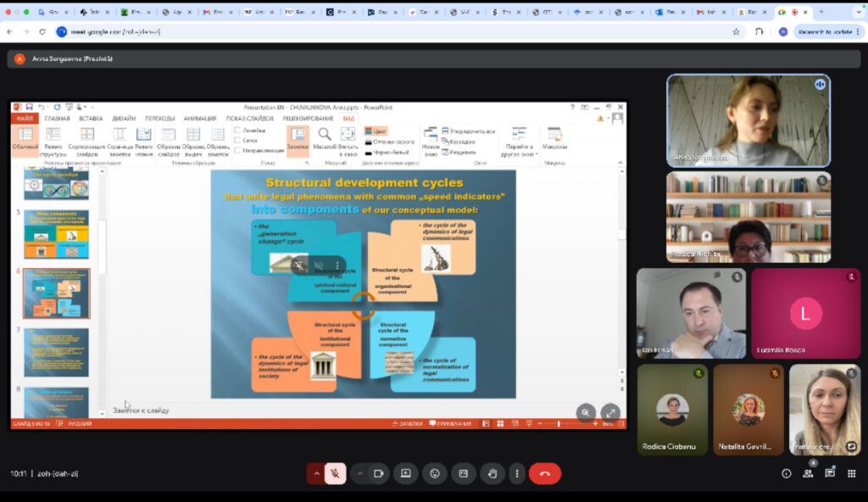The height and width of the screenshot is (502, 868).
Task: Open the chat panel icon
Action: click(830, 473)
